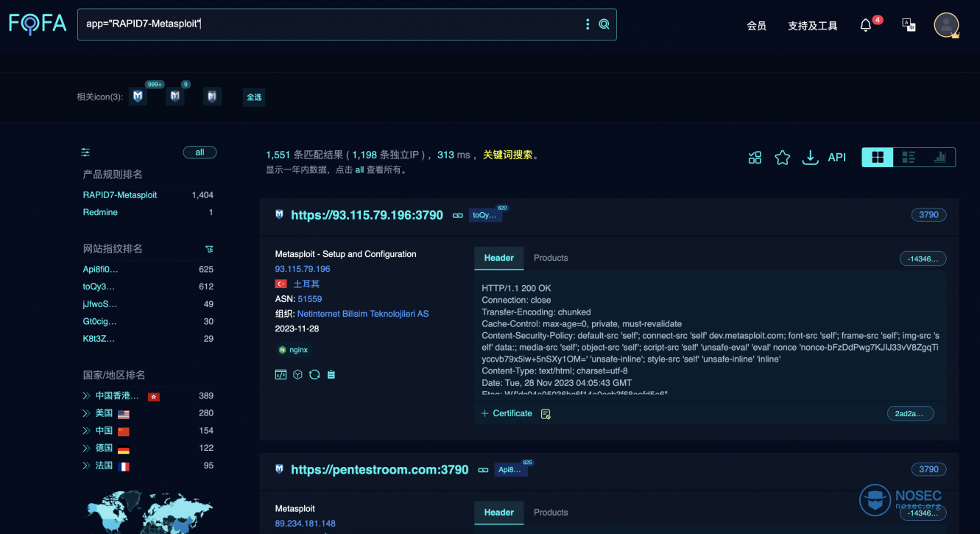This screenshot has width=980, height=534.
Task: Filter by fingerprint K8t3Z…
Action: [99, 339]
